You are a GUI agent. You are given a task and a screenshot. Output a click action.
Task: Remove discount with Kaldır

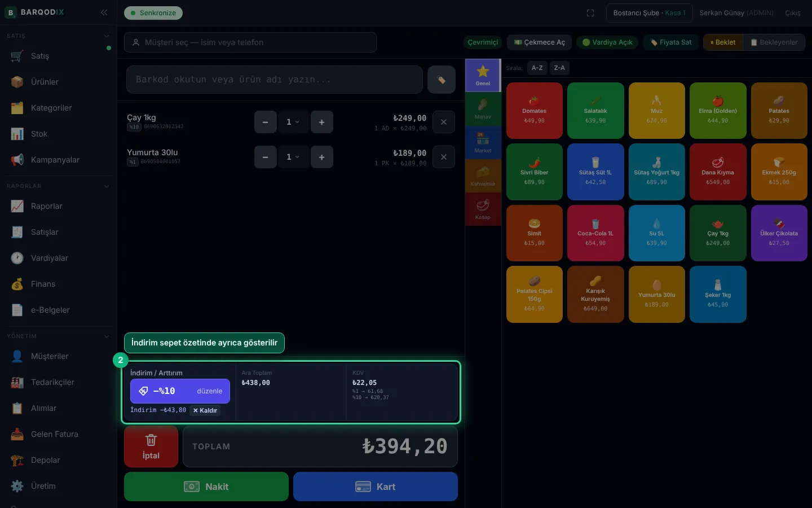point(205,410)
